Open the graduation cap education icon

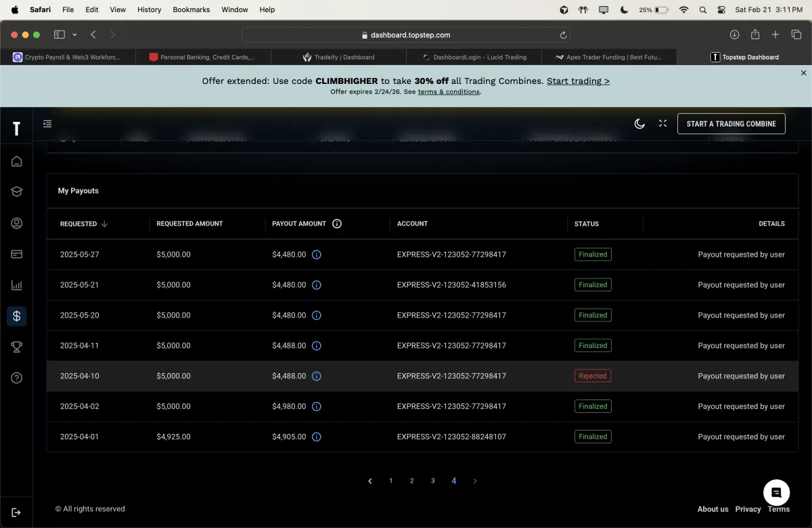coord(17,192)
